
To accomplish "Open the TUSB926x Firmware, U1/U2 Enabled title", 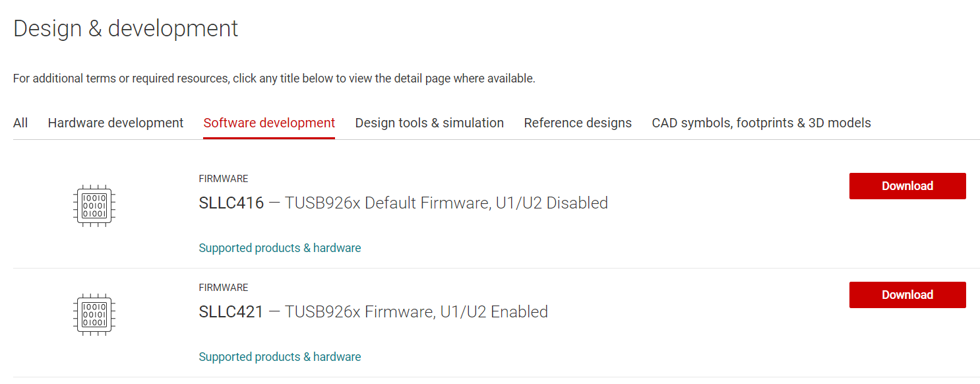I will click(x=416, y=312).
